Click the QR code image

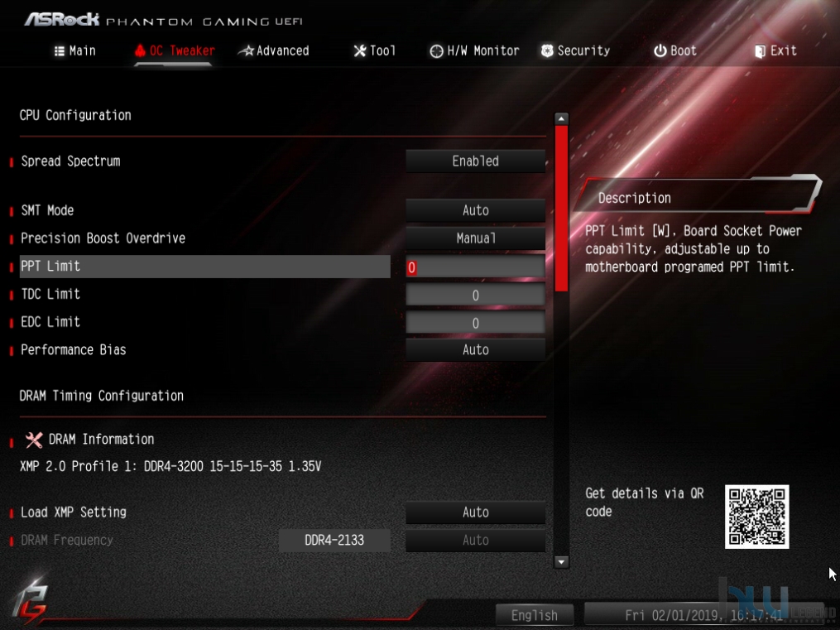[756, 517]
